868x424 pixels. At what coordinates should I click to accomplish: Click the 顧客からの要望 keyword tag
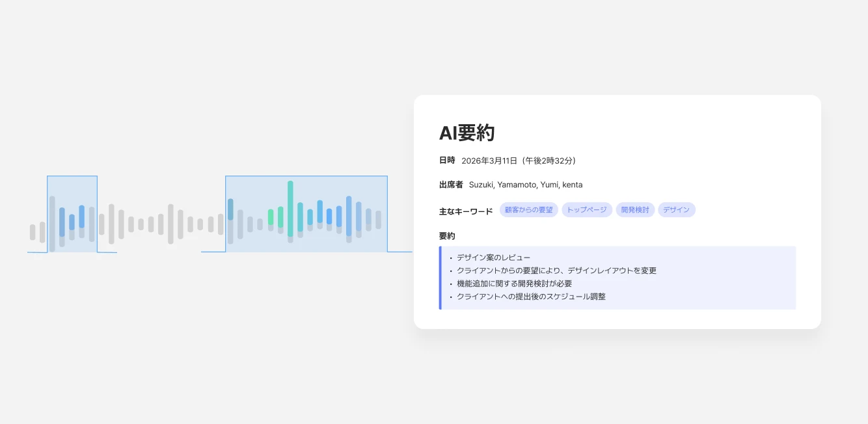click(528, 210)
